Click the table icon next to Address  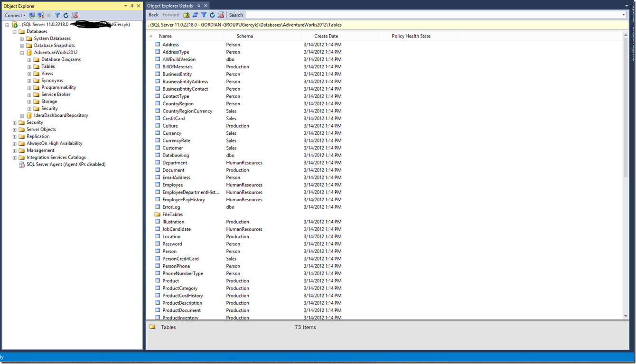[x=158, y=45]
